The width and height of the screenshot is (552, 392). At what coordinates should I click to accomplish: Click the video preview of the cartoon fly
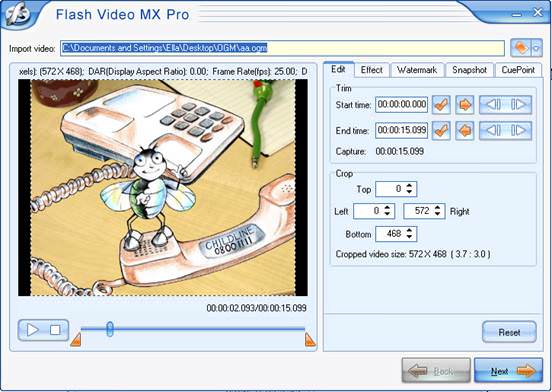point(163,188)
